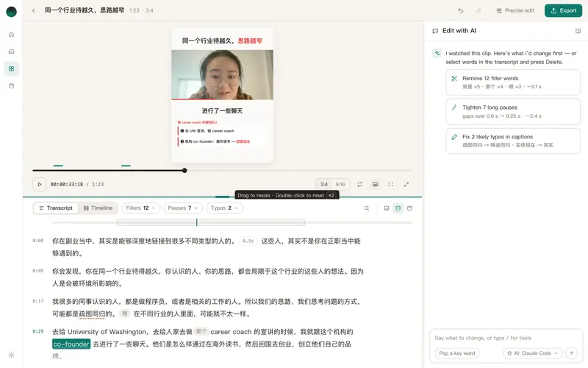Select the filler word 那个 chip
Screen dimensions: 588x368
coord(201,332)
